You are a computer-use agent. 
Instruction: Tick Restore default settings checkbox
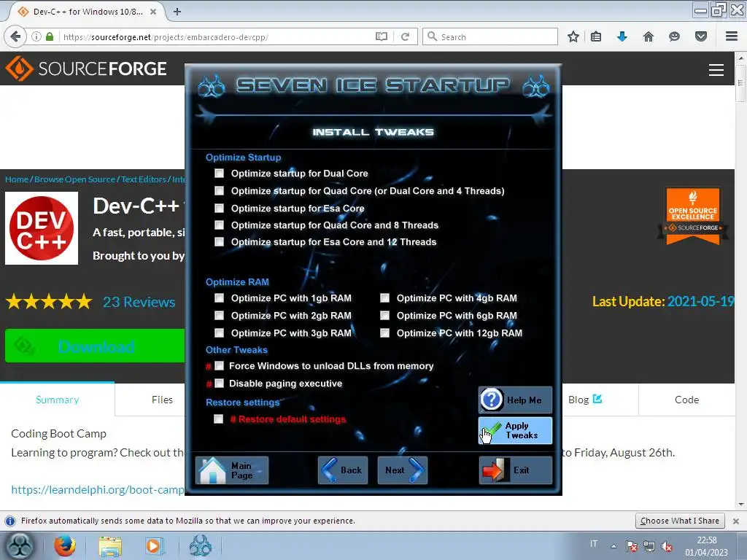(219, 419)
